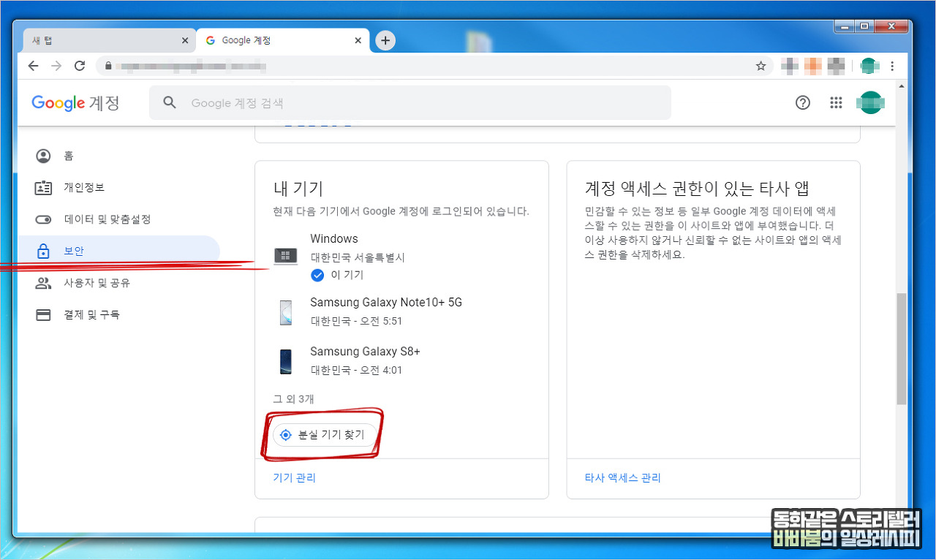
Task: Click the ID card icon beside 개인정보
Action: tap(43, 188)
